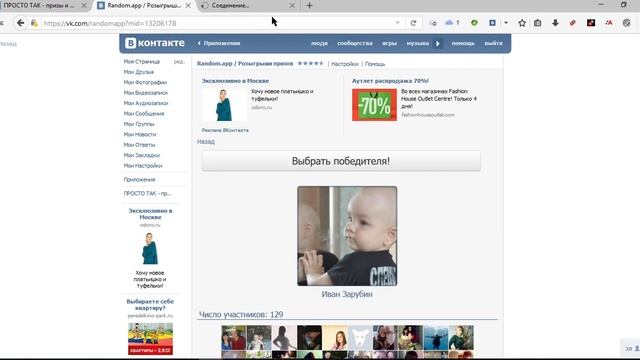Open Мои Ответы in sidebar
Screen dimensions: 640x360
click(x=139, y=145)
